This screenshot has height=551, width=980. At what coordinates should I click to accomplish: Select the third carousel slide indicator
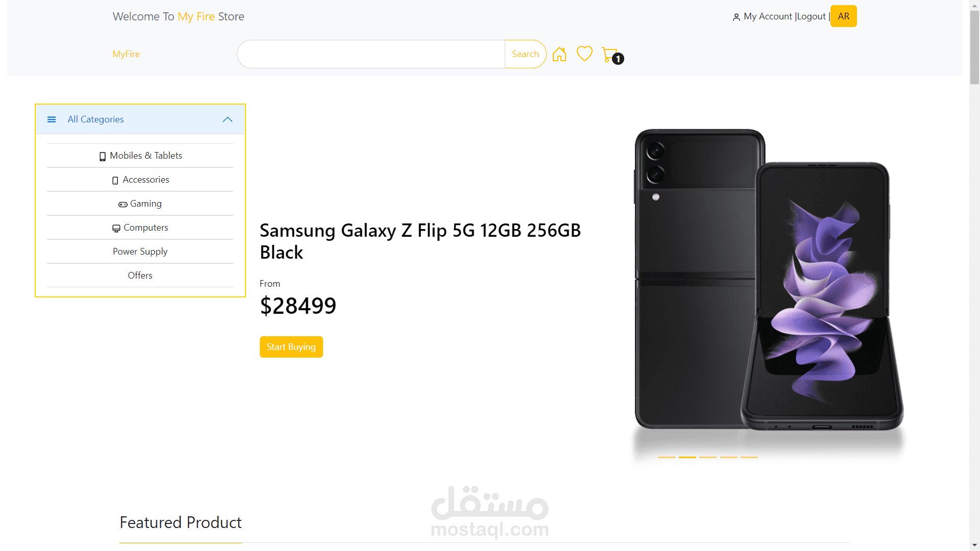[x=708, y=457]
